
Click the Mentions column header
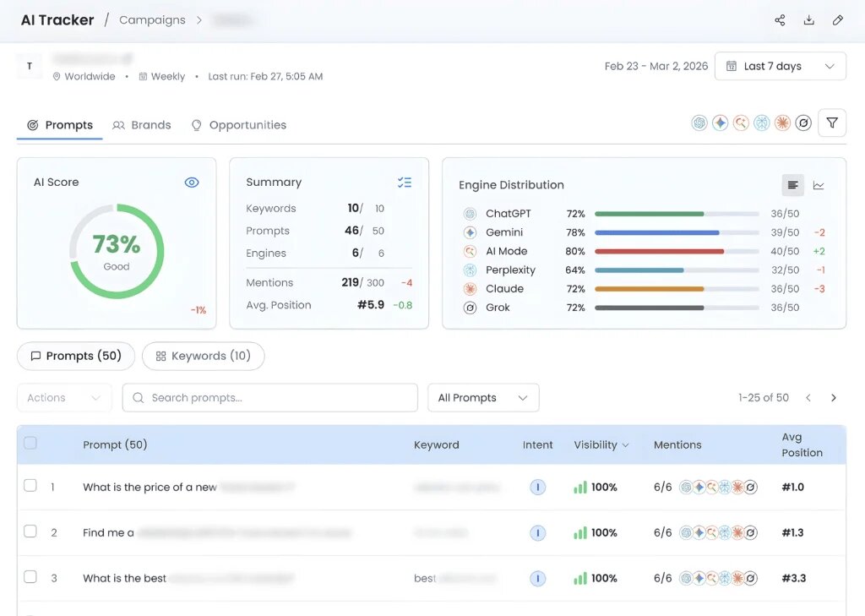tap(677, 444)
